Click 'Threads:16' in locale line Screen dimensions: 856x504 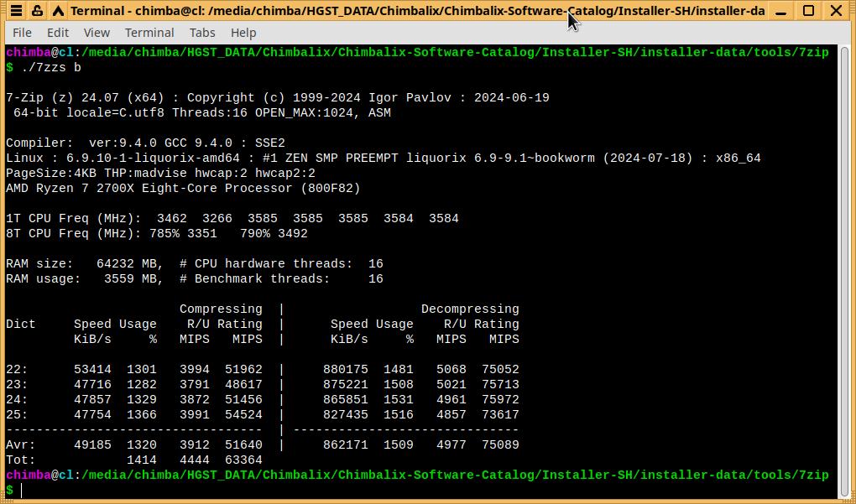tap(210, 113)
